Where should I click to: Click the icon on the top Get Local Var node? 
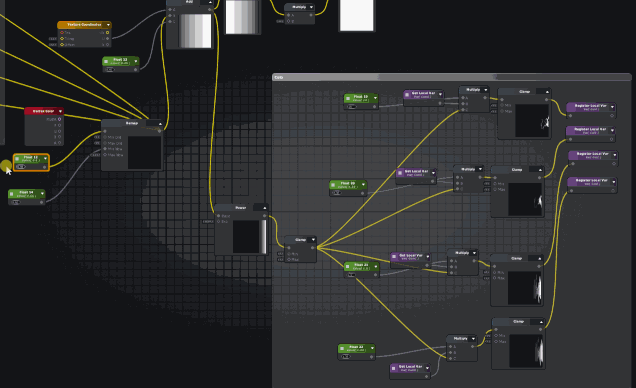(x=407, y=94)
